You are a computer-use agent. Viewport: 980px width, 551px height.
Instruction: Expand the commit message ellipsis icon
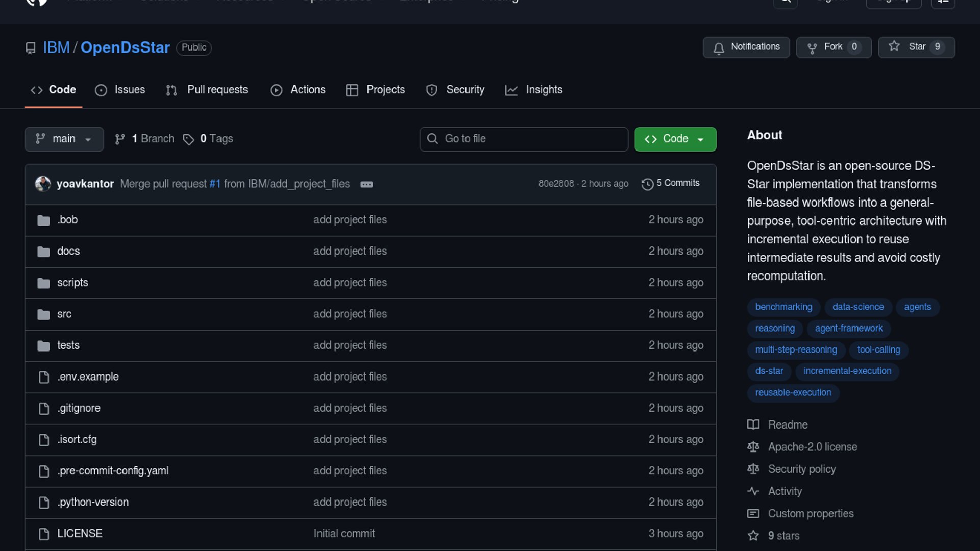(x=366, y=184)
